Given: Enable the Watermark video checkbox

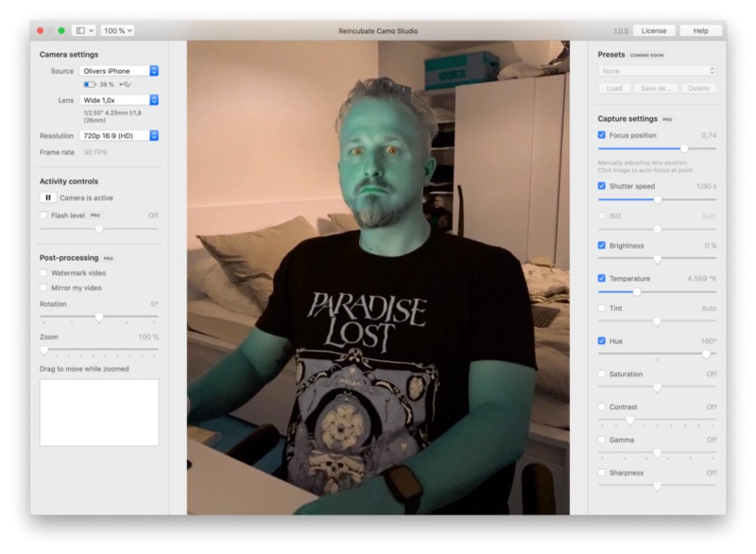Looking at the screenshot, I should tap(43, 273).
